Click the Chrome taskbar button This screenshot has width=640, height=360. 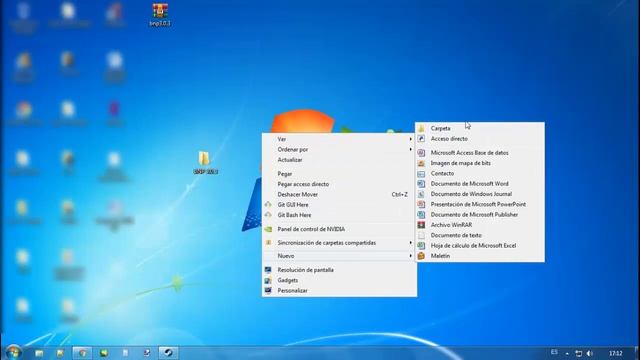(x=82, y=353)
